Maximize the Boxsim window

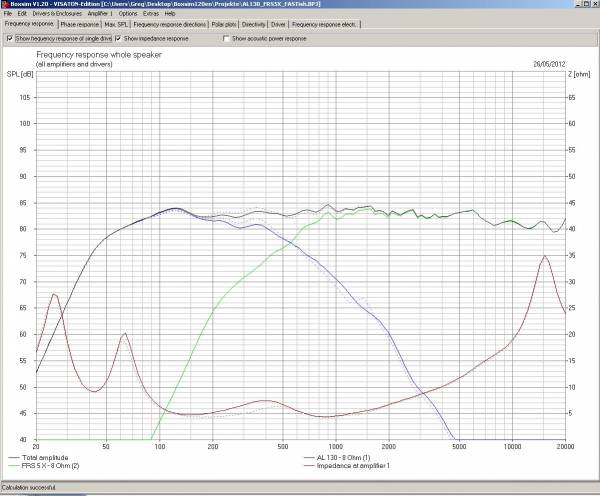pyautogui.click(x=587, y=4)
